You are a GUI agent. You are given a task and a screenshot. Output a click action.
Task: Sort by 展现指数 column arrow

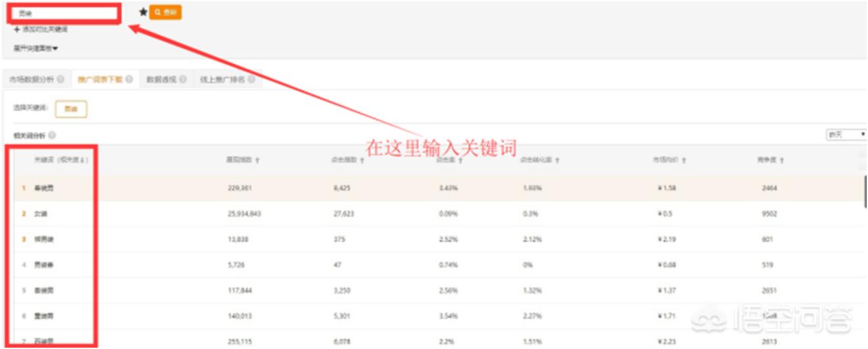257,160
